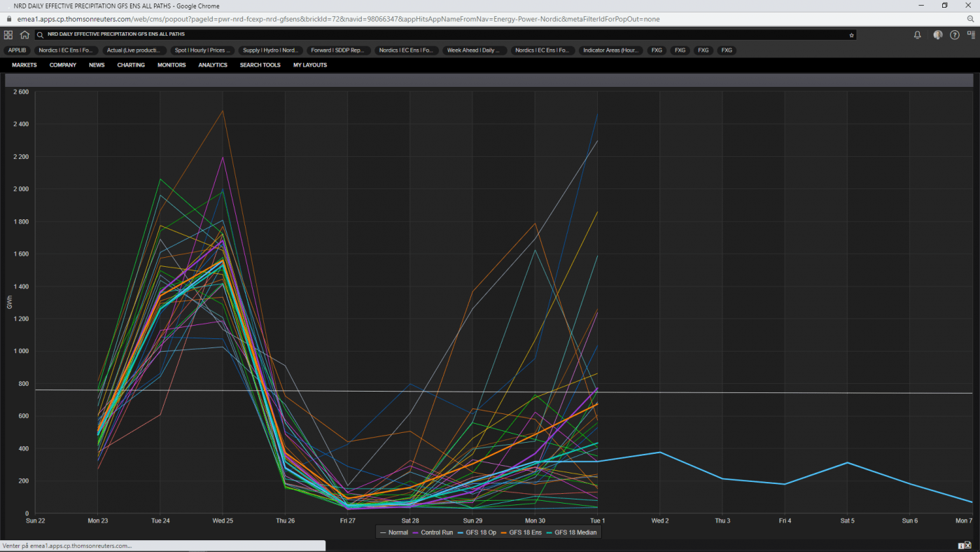Open the Forward | SDDP Rep... shortcut

pos(338,50)
